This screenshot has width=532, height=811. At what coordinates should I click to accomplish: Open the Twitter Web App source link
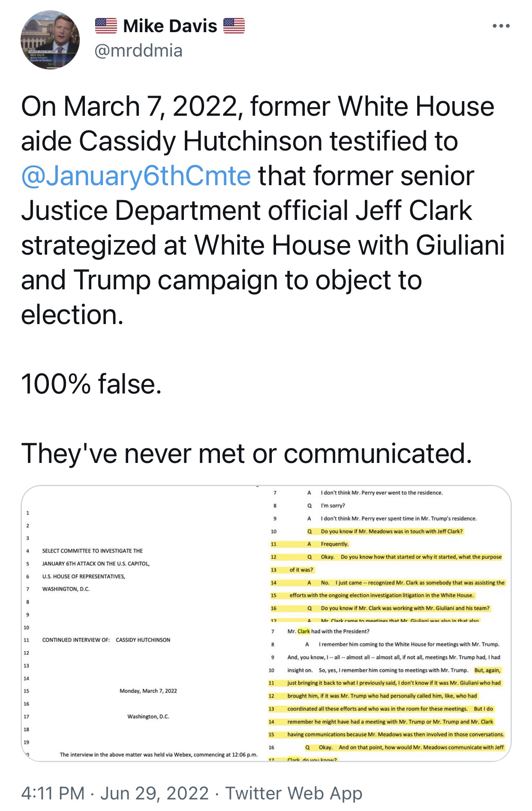coord(294,793)
